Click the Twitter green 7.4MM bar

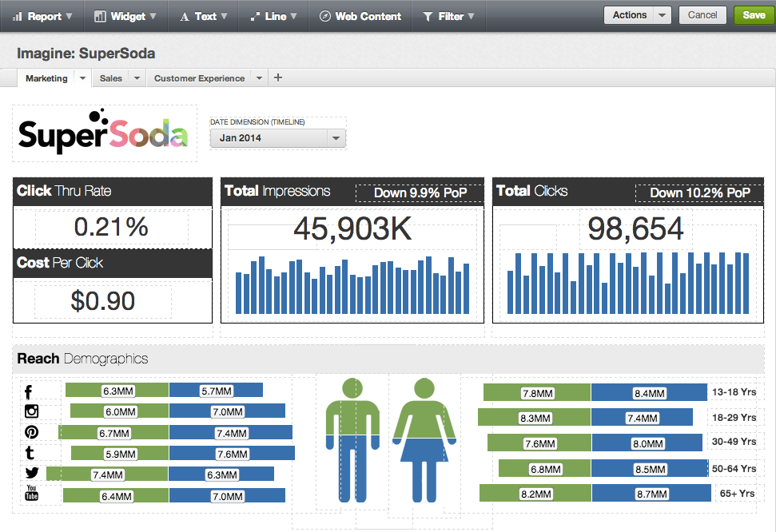coord(107,474)
